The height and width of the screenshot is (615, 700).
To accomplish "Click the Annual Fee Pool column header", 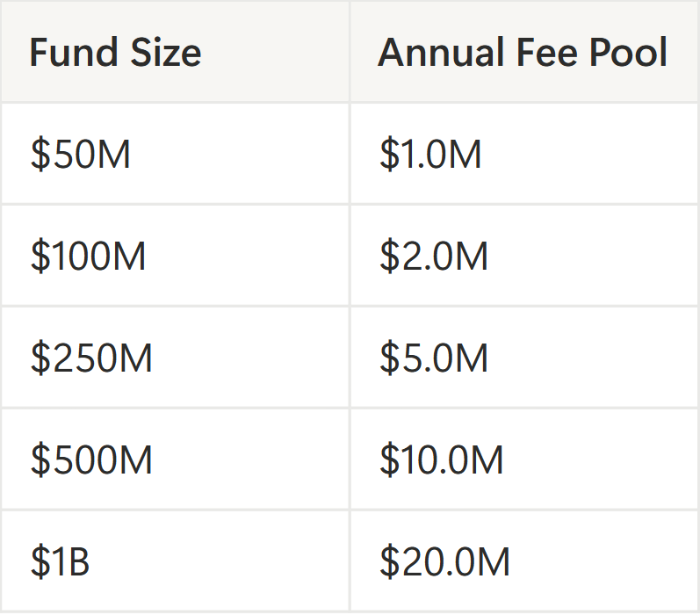I will pos(523,53).
